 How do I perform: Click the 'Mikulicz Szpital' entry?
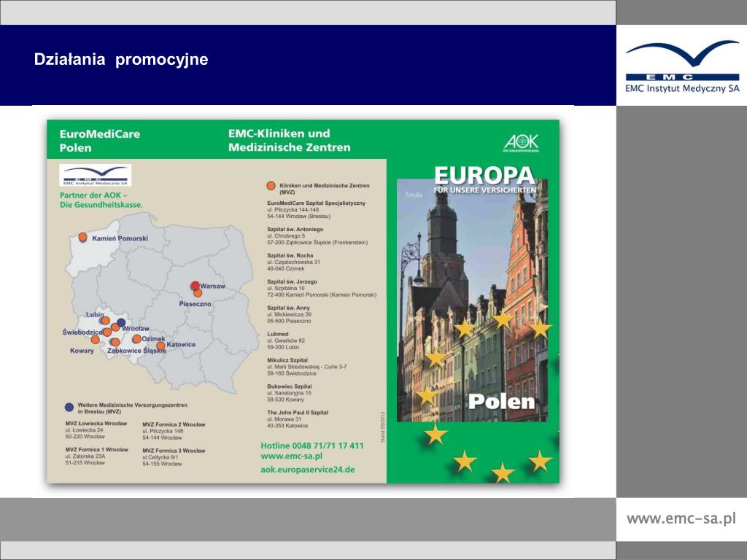(x=307, y=367)
